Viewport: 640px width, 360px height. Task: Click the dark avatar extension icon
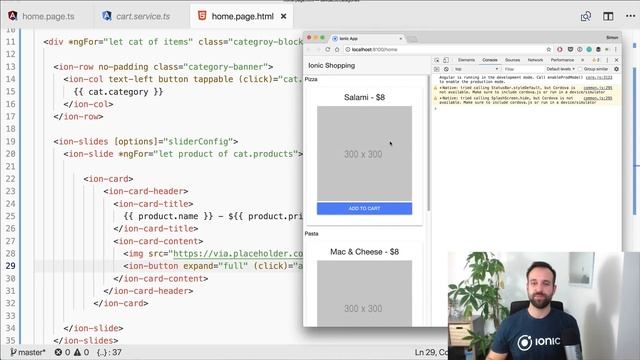click(598, 49)
